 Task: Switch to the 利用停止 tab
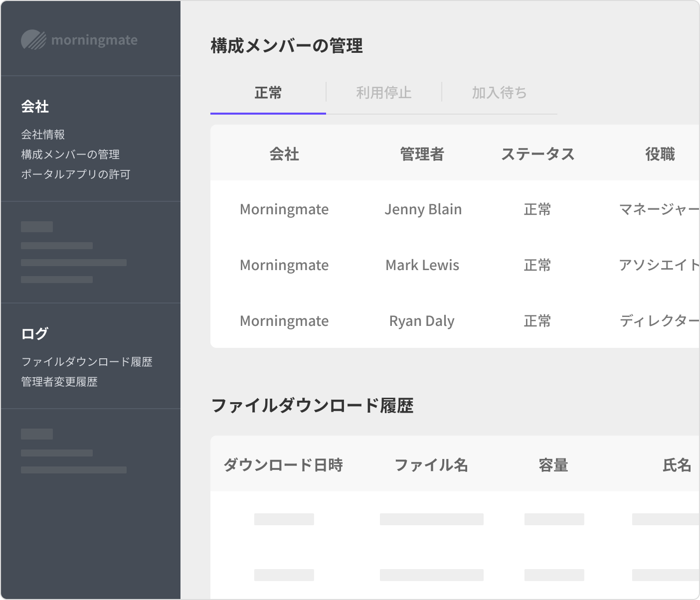(383, 93)
